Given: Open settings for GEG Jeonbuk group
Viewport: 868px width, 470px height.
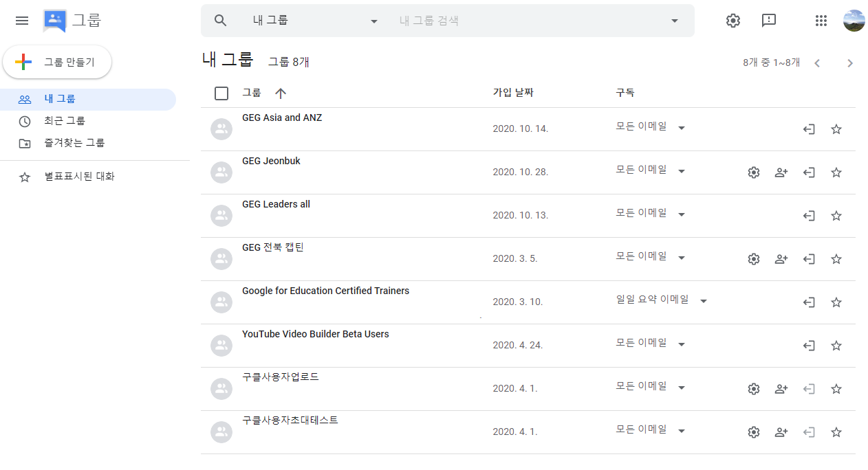Looking at the screenshot, I should pyautogui.click(x=754, y=172).
